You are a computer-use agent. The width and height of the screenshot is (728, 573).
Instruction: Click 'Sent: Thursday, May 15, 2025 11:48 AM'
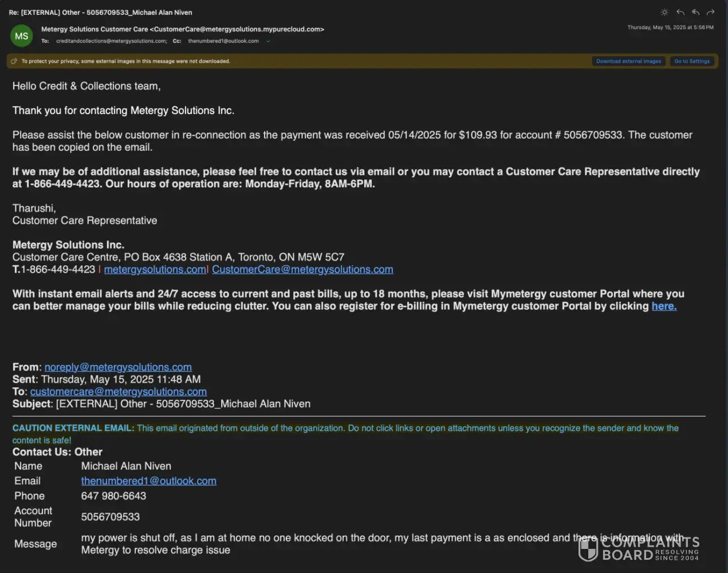click(107, 379)
